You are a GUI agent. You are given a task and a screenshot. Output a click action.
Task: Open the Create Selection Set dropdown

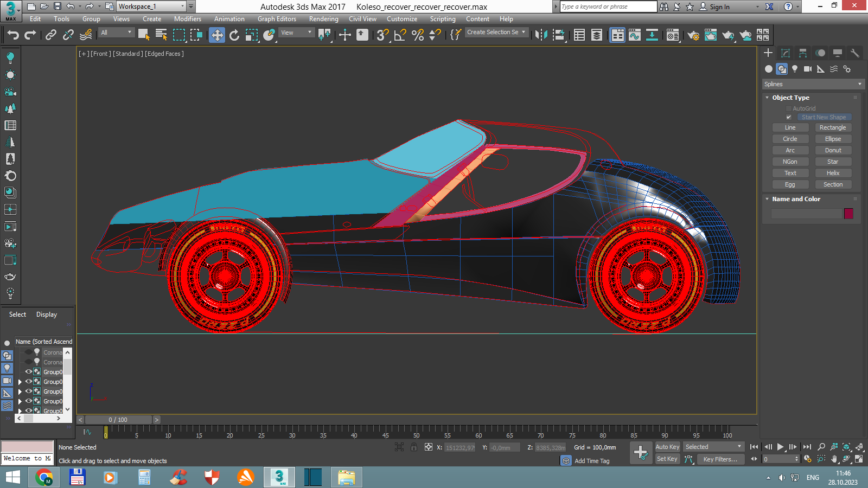[496, 33]
